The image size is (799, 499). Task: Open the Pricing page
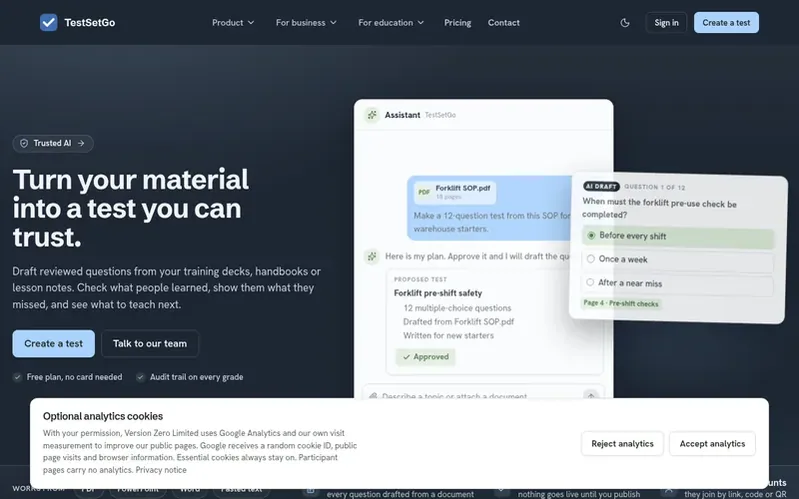click(x=458, y=22)
